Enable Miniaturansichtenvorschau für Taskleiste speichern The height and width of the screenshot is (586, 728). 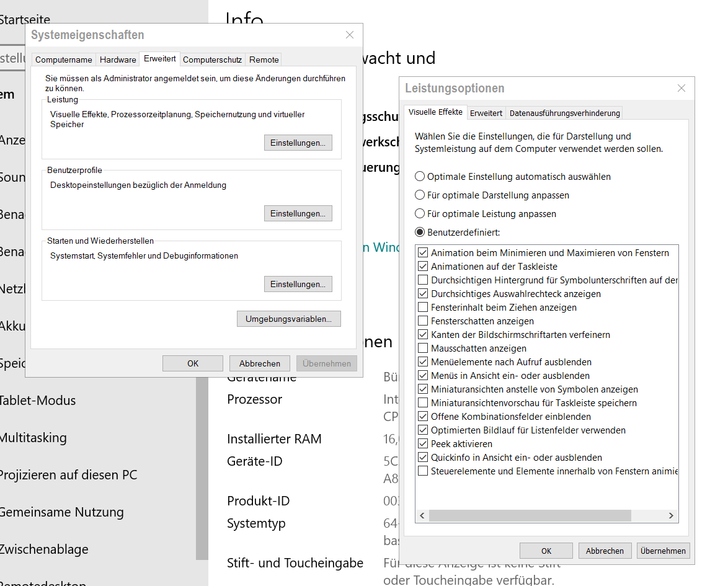pos(423,402)
